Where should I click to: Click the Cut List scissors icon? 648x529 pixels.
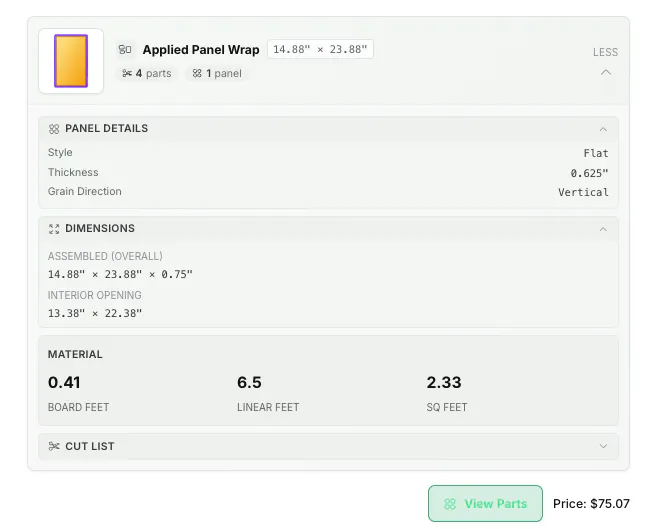tap(54, 446)
